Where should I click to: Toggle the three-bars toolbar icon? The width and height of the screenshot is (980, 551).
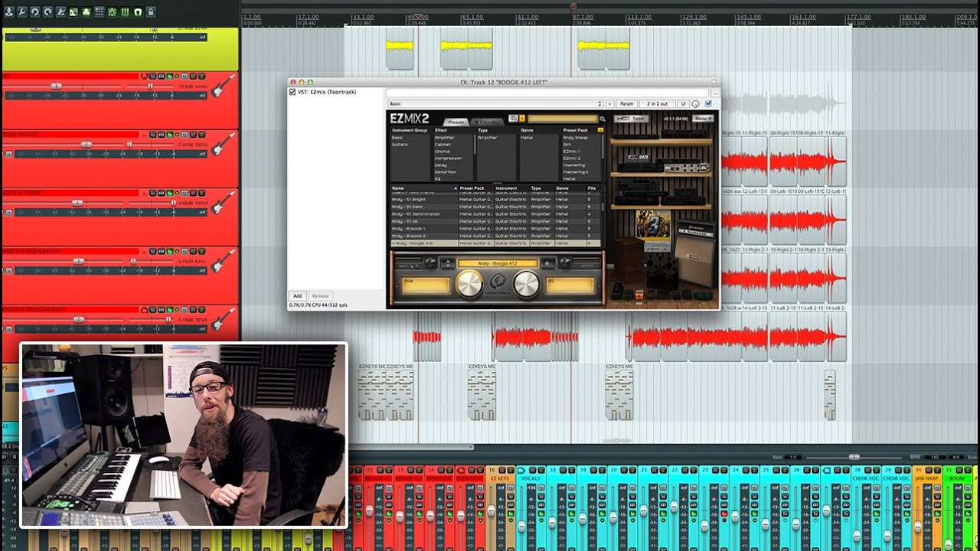[x=125, y=12]
